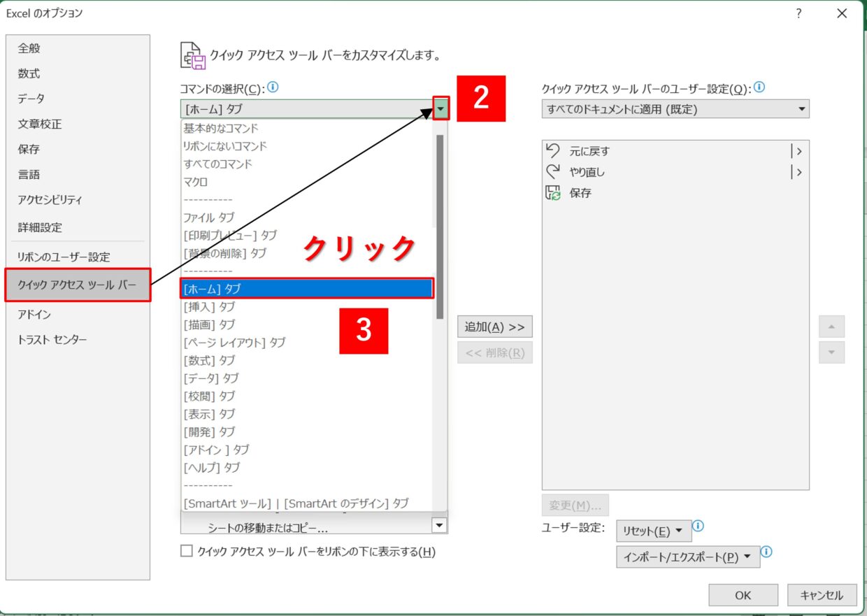Click the 追加(A) >> button
Viewport: 867px width, 616px height.
pos(495,327)
